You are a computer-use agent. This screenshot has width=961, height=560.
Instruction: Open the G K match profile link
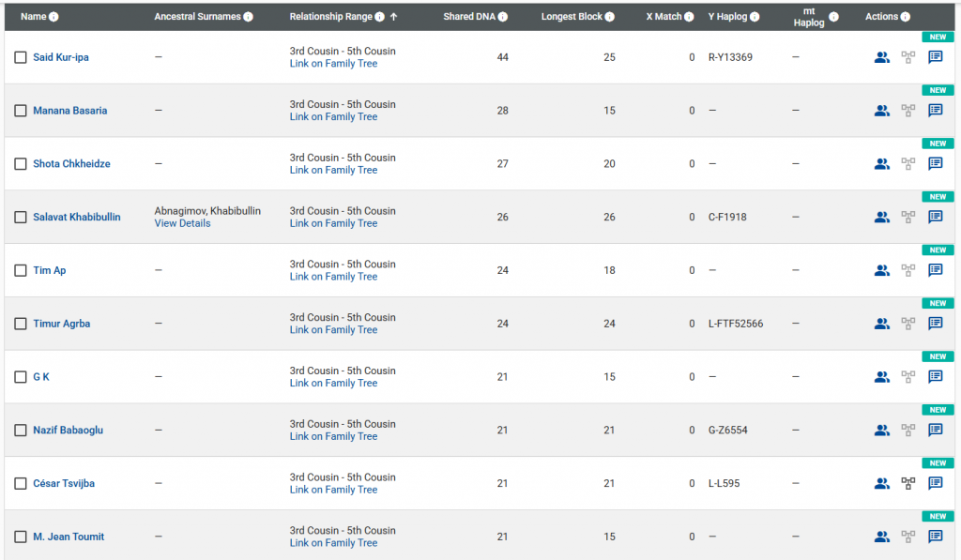41,377
